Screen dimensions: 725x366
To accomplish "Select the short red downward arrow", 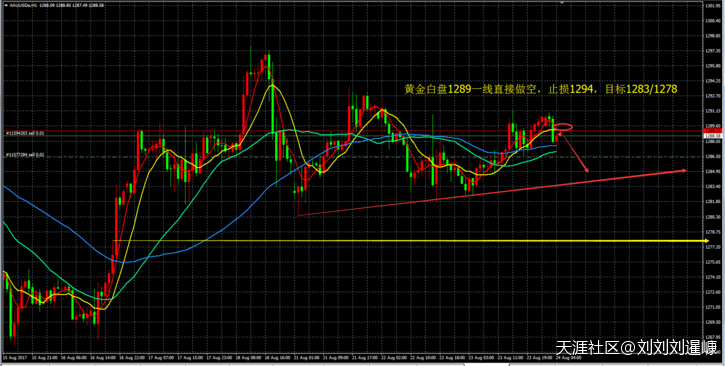I will (x=573, y=153).
